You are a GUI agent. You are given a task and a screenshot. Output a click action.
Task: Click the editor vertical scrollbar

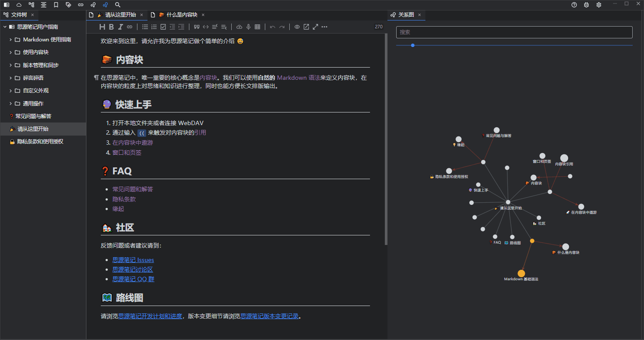tap(386, 139)
